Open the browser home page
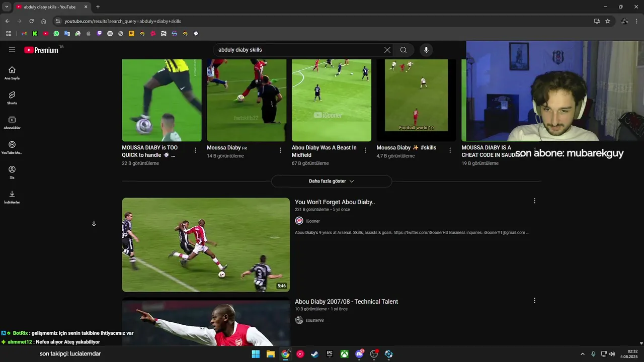The width and height of the screenshot is (644, 362). [43, 21]
